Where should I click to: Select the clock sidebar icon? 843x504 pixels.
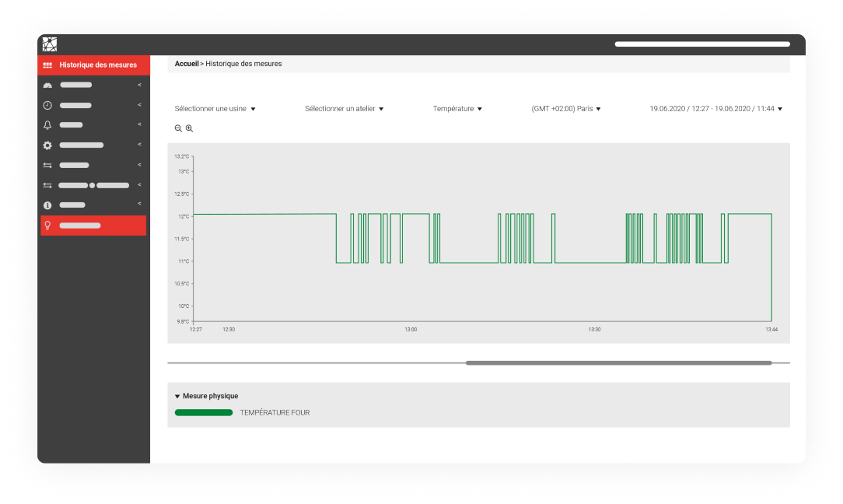click(x=47, y=106)
